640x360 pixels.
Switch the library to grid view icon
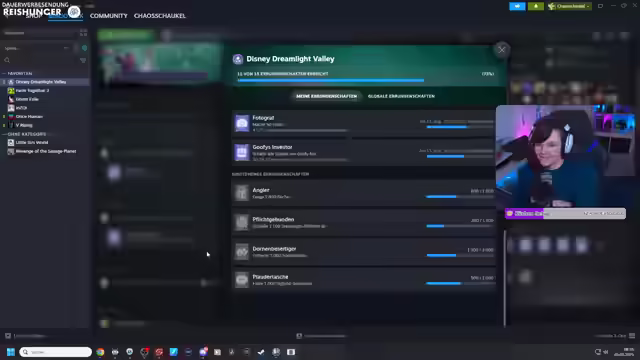click(83, 33)
